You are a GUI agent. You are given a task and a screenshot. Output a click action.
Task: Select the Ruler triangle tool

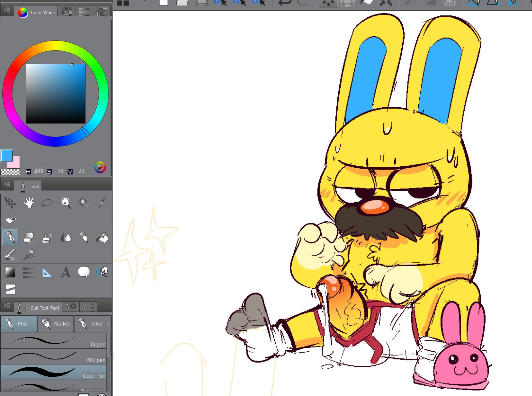point(47,272)
